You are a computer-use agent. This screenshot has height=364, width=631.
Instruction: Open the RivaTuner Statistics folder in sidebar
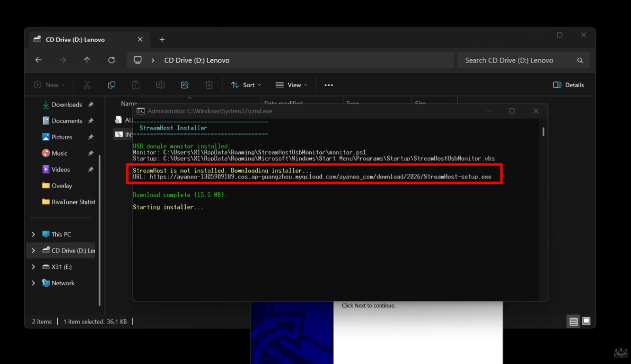coord(68,202)
